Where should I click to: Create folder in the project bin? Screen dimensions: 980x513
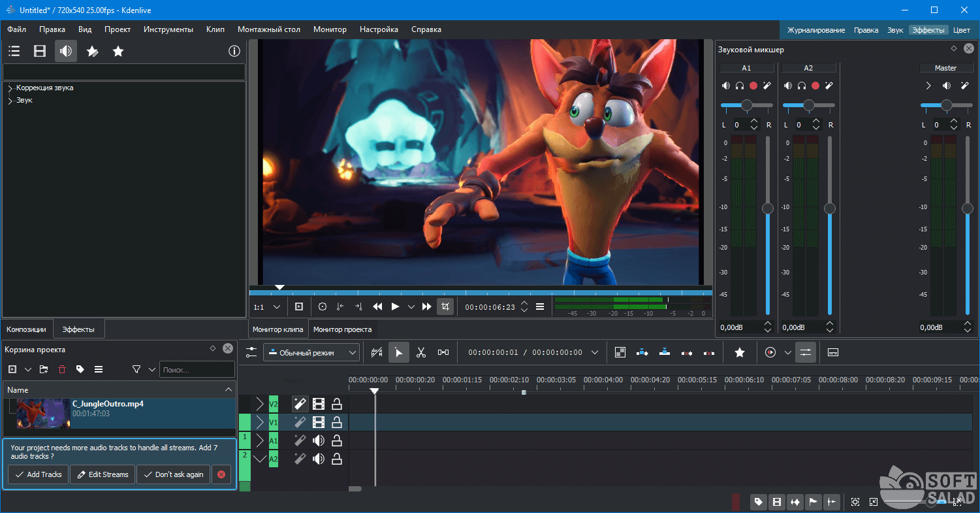[x=44, y=369]
